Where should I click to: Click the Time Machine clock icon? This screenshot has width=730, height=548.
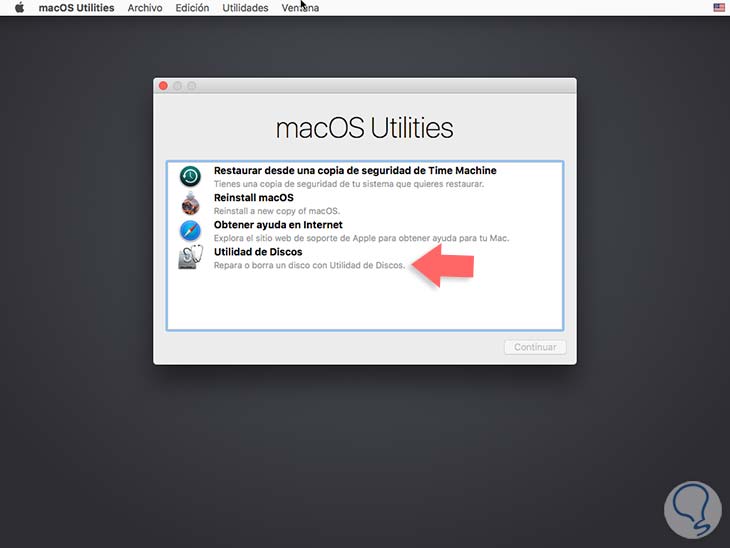[190, 176]
